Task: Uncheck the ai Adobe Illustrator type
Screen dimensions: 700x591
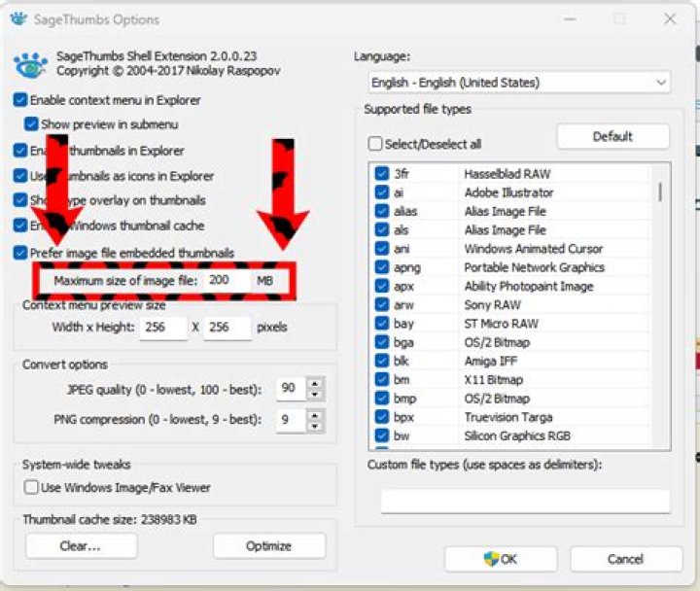Action: click(382, 191)
